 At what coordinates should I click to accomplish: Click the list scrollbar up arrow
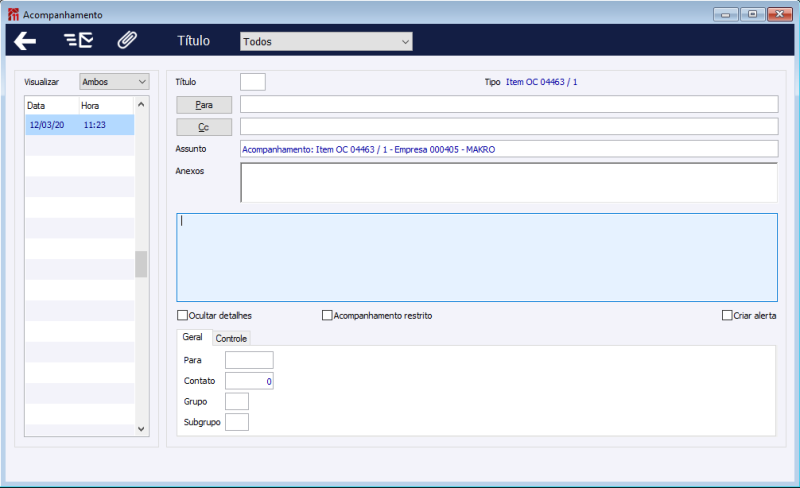(141, 104)
